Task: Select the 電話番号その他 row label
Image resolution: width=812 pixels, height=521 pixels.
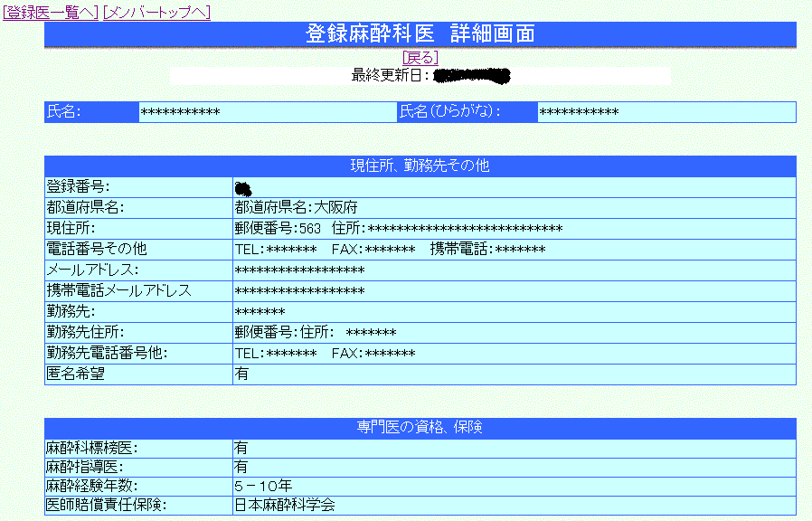Action: click(96, 249)
